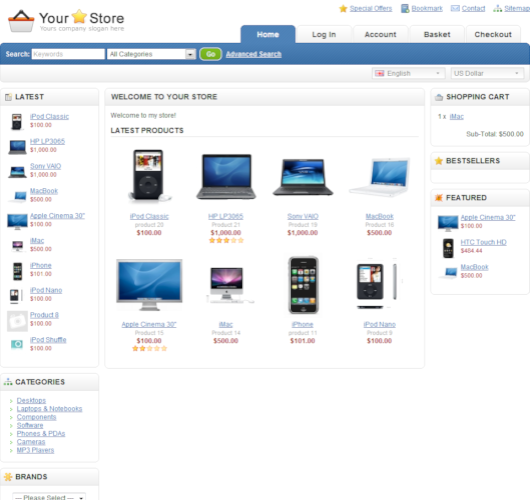The width and height of the screenshot is (530, 500).
Task: Open the MP3 Players category link
Action: [35, 450]
